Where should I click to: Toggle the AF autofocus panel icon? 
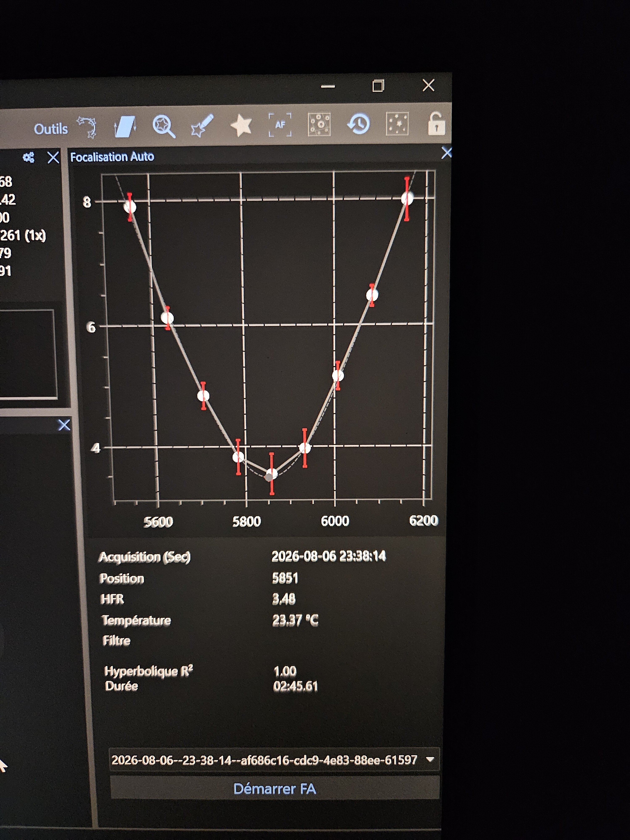(280, 124)
